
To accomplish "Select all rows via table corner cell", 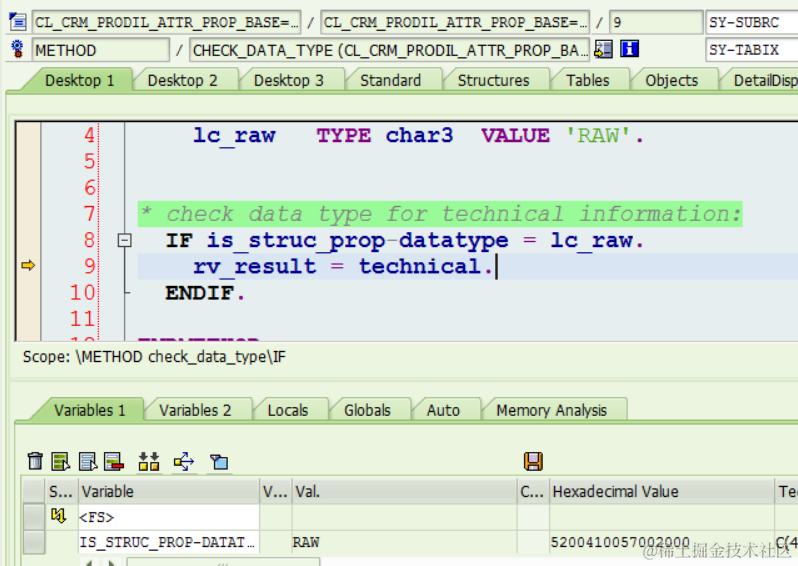I will pos(34,491).
